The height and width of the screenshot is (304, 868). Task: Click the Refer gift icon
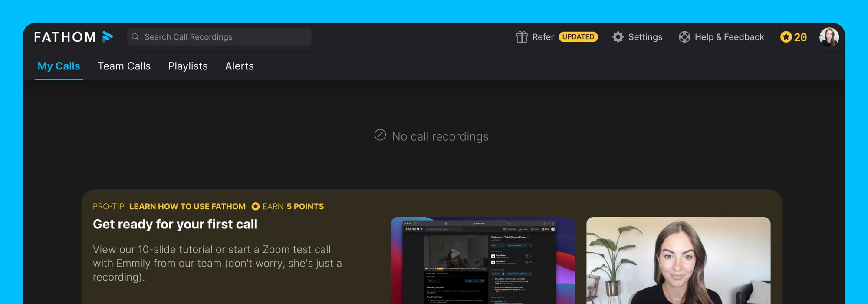[x=522, y=37]
